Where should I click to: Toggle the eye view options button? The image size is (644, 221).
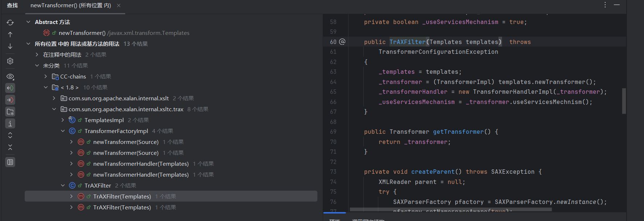[x=10, y=77]
